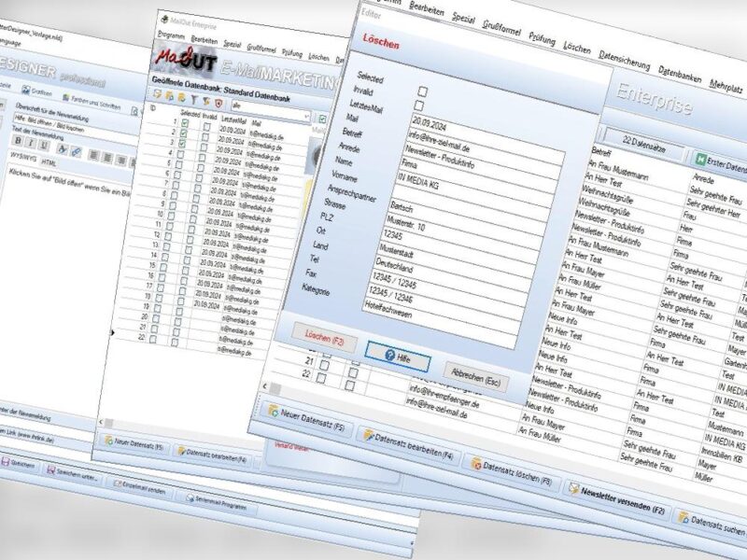747x560 pixels.
Task: Toggle the Selected checkbox in the Löschen dialog
Action: tap(422, 91)
